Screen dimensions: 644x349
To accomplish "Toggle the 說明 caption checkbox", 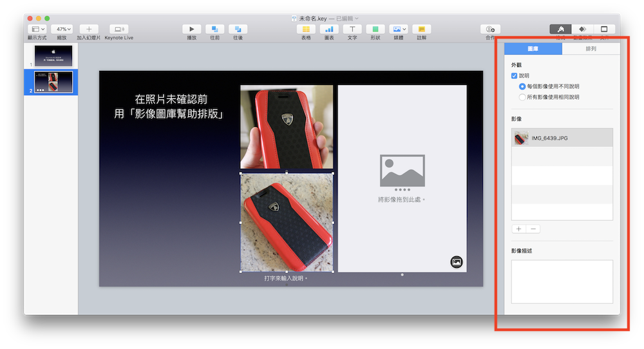I will click(514, 75).
